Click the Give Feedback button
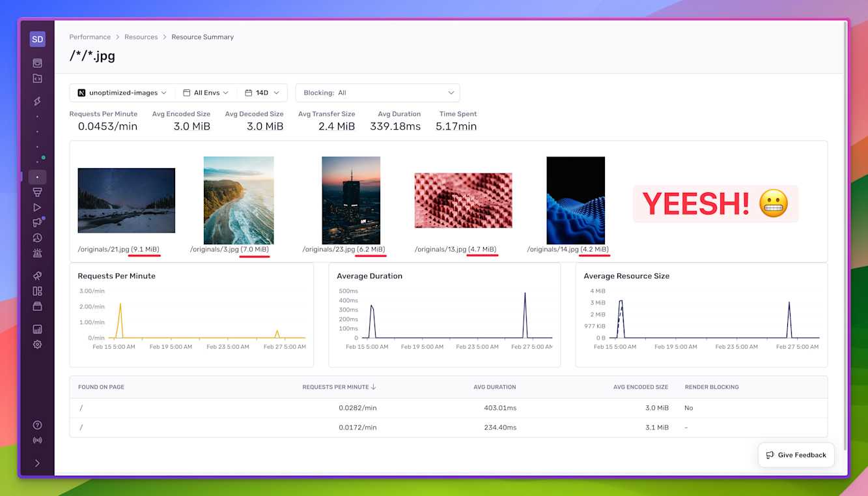 tap(796, 455)
